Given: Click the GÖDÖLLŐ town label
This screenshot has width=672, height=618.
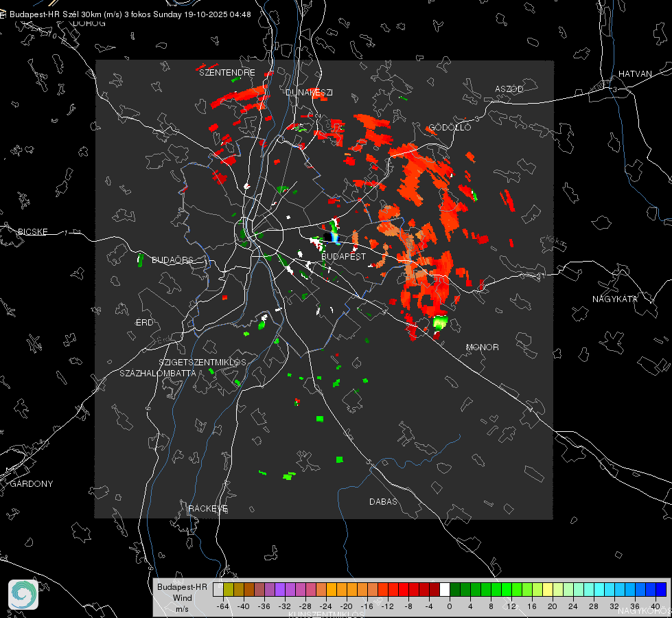Looking at the screenshot, I should 450,127.
